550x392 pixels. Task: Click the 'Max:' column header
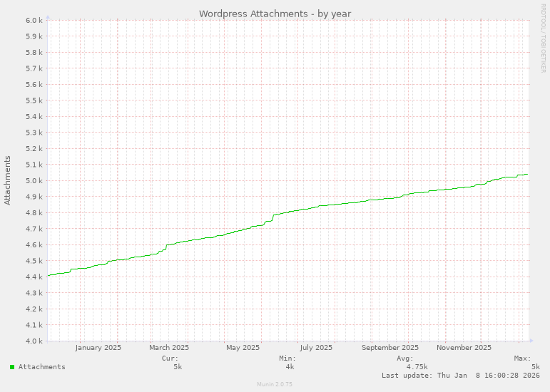(x=523, y=359)
